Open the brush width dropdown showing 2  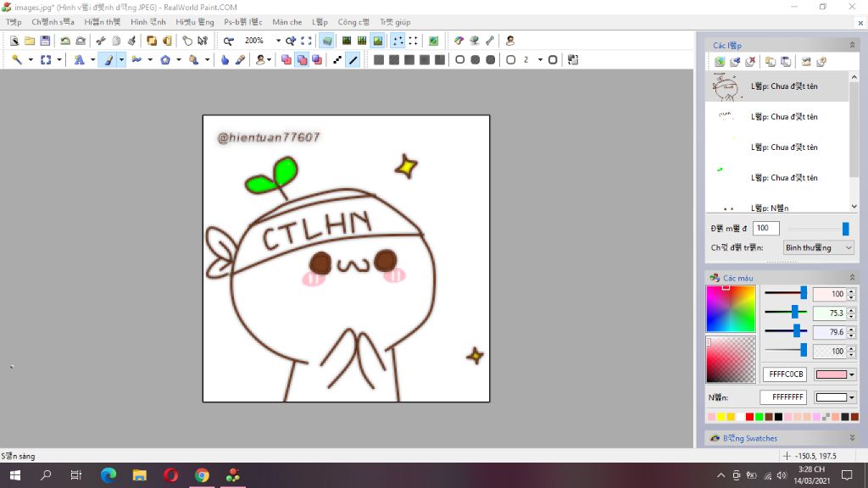[x=540, y=60]
